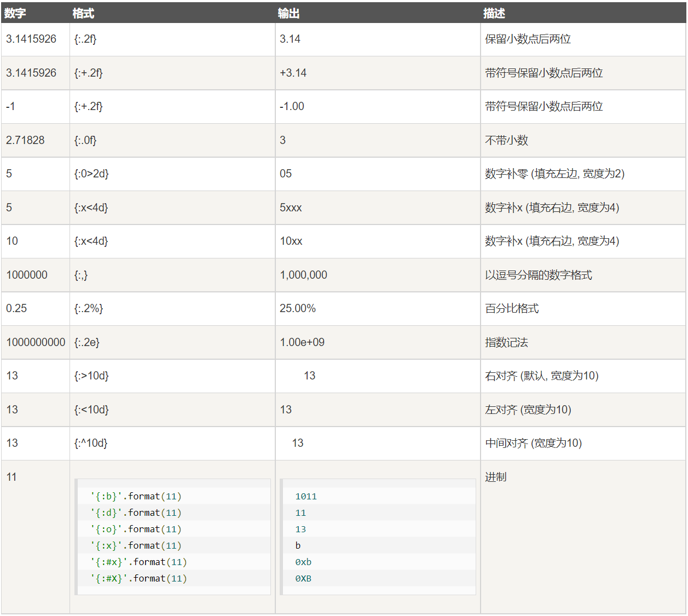Click the 输出 column header
This screenshot has width=688, height=616.
pos(286,13)
